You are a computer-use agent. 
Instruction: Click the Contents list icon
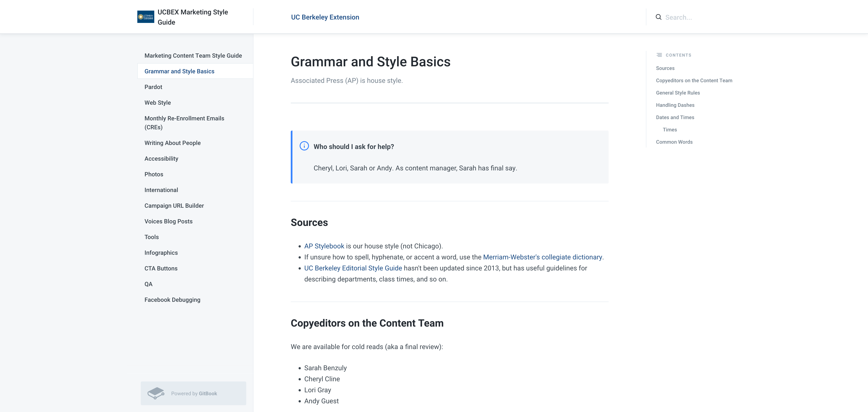point(659,55)
